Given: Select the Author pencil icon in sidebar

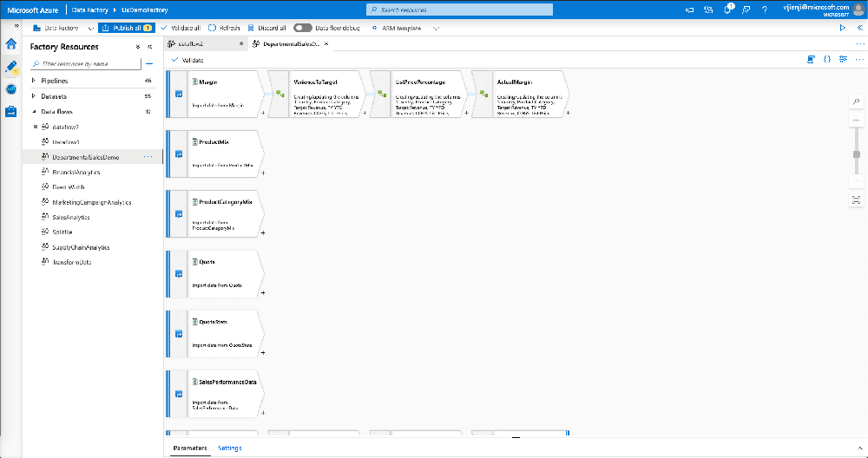Looking at the screenshot, I should (11, 68).
